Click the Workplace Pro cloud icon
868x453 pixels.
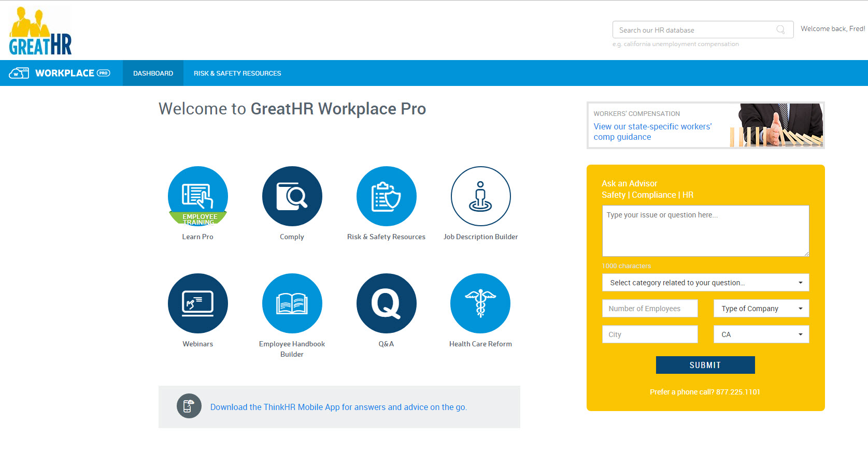pyautogui.click(x=19, y=73)
